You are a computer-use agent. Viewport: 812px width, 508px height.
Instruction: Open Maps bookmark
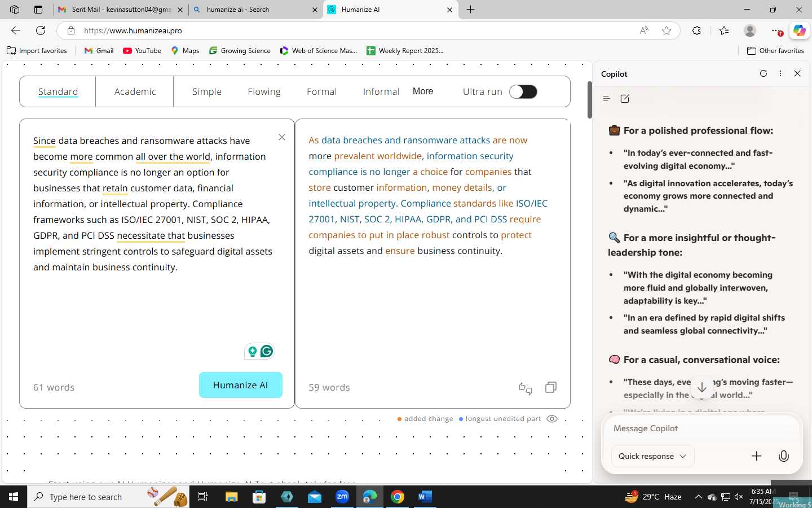click(185, 51)
